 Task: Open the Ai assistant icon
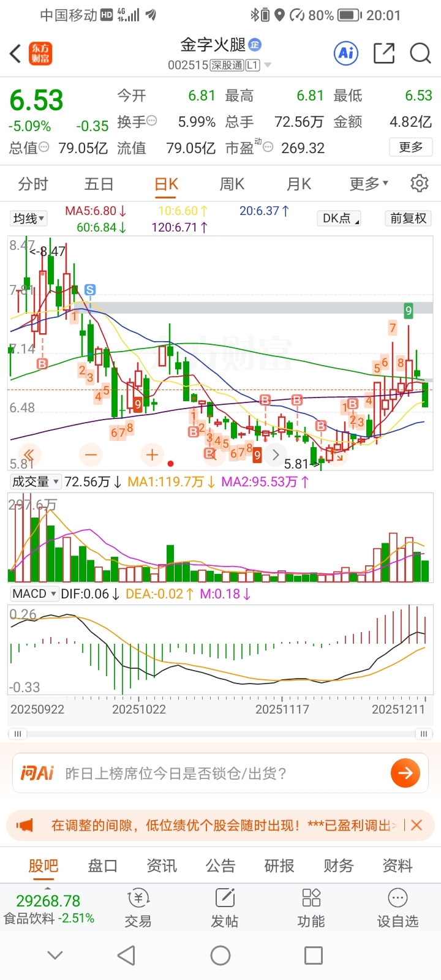click(x=346, y=53)
